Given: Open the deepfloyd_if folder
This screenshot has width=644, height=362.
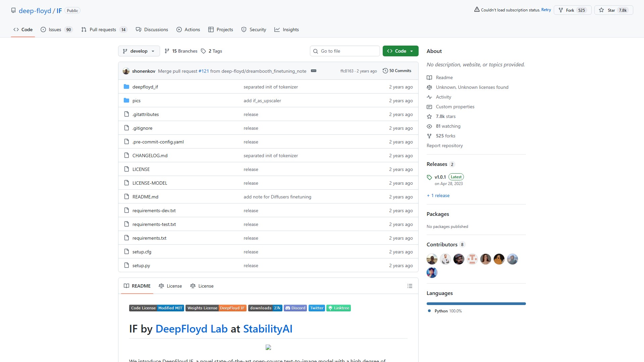Looking at the screenshot, I should click(145, 87).
